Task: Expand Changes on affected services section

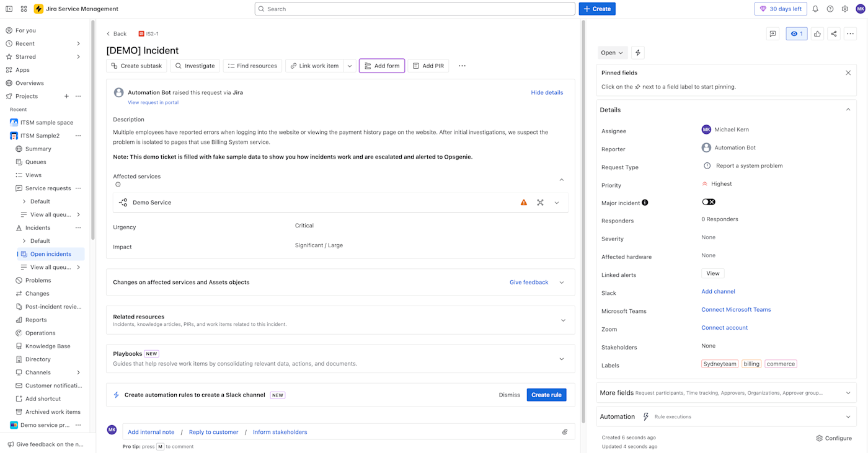Action: pos(562,283)
